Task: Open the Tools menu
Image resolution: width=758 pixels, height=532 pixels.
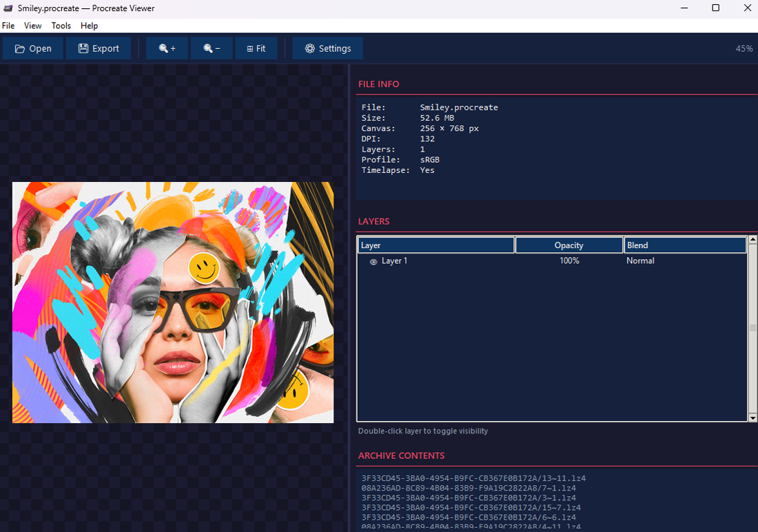Action: click(x=61, y=25)
